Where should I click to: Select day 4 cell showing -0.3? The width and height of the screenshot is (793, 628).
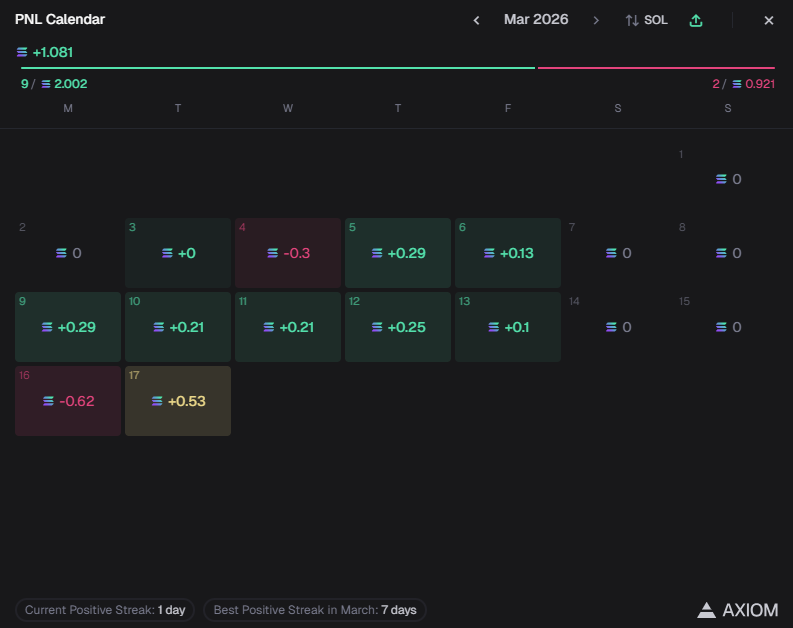click(x=288, y=253)
